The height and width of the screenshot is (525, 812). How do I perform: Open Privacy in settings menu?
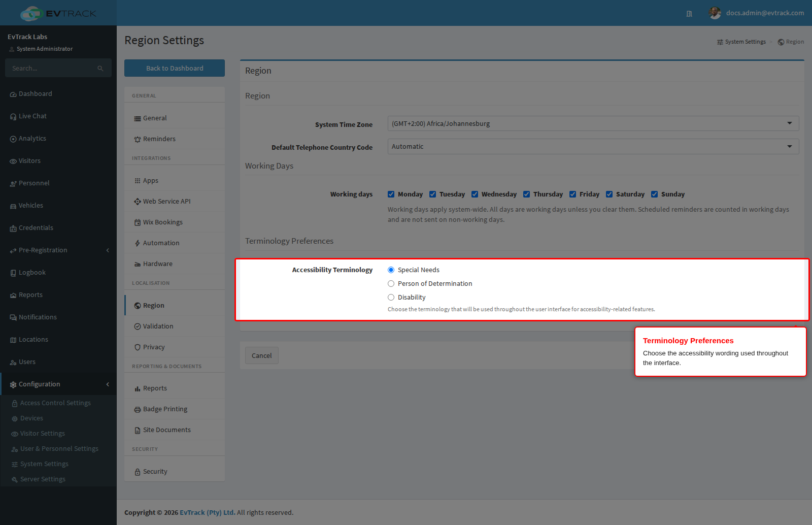(x=175, y=347)
